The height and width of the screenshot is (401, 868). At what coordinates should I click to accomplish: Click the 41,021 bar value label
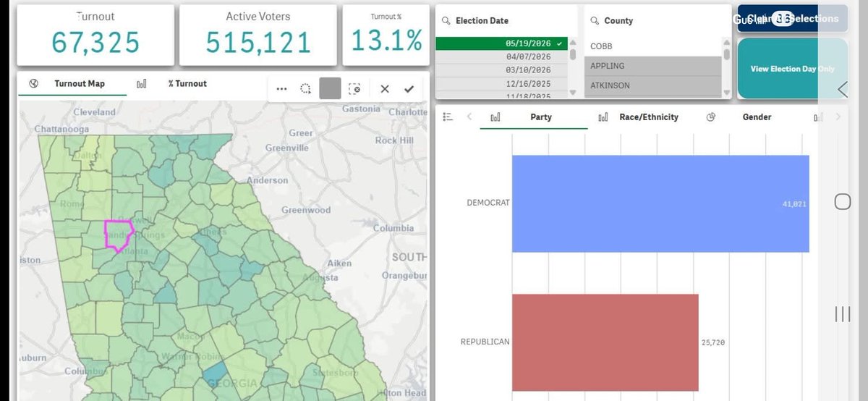click(x=794, y=204)
